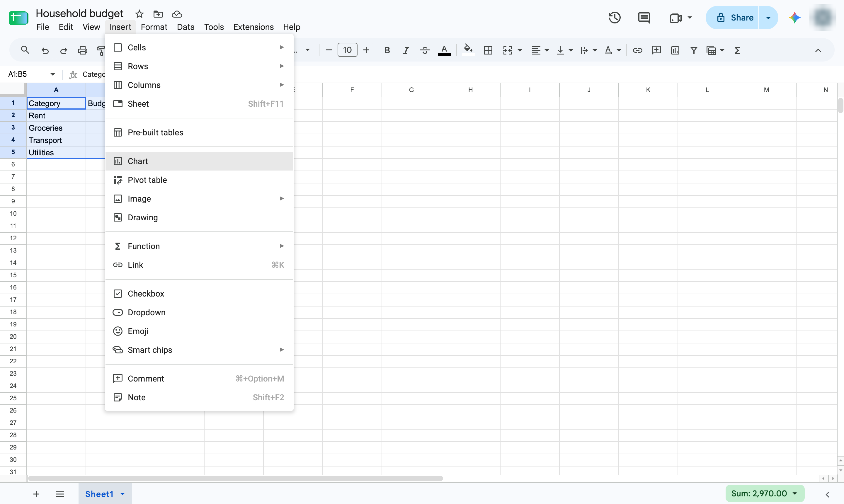Click the create filter funnel icon
This screenshot has width=844, height=504.
(694, 50)
